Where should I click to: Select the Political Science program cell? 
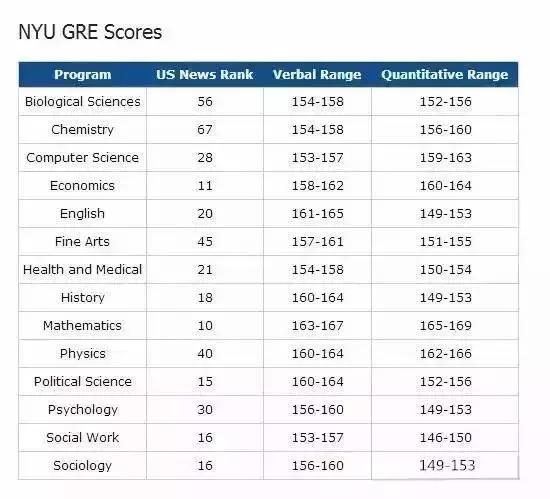coord(82,382)
